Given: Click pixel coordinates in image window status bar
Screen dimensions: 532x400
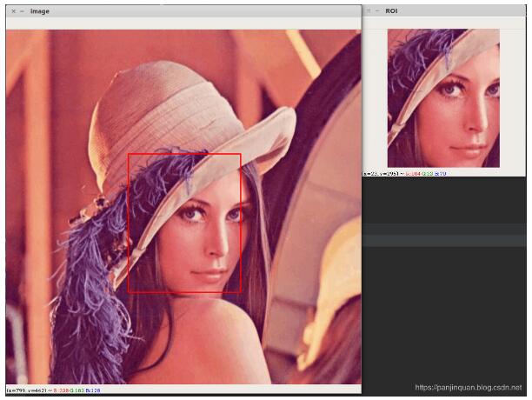Looking at the screenshot, I should point(26,390).
